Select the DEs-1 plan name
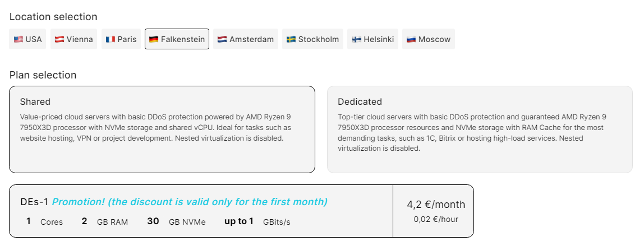Viewport: 644px width, 241px height. tap(34, 202)
